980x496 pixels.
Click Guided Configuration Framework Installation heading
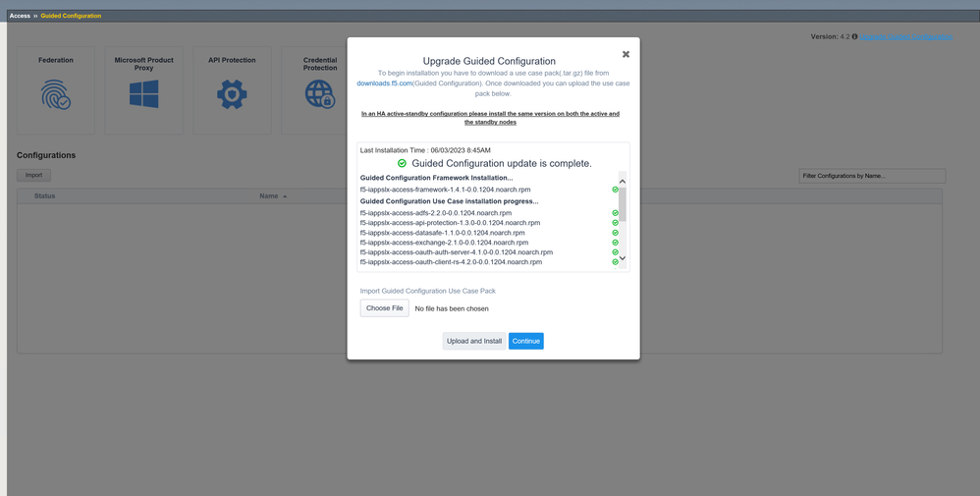coord(436,178)
